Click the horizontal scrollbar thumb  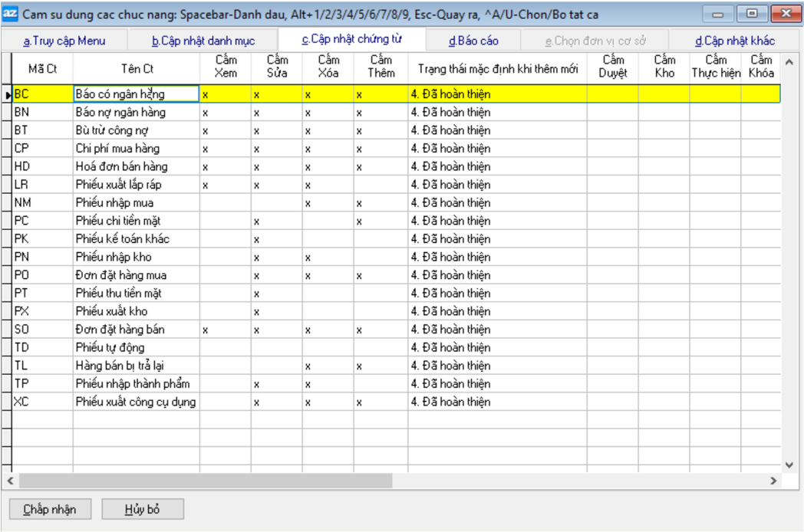[206, 481]
